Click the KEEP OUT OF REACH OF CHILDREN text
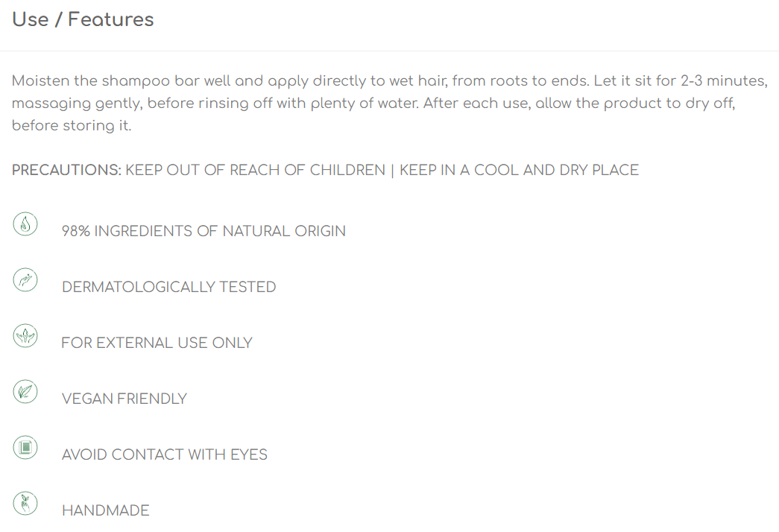The height and width of the screenshot is (532, 779). coord(256,170)
